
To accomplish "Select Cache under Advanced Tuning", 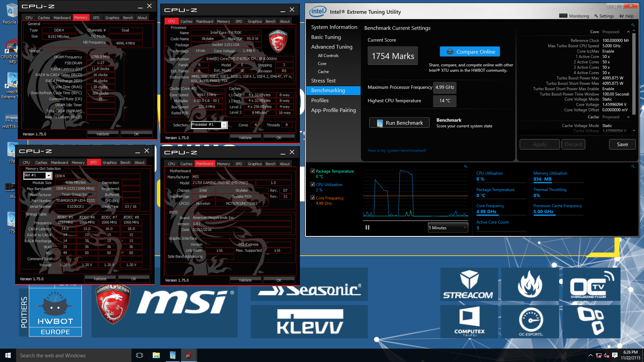I will click(x=323, y=72).
